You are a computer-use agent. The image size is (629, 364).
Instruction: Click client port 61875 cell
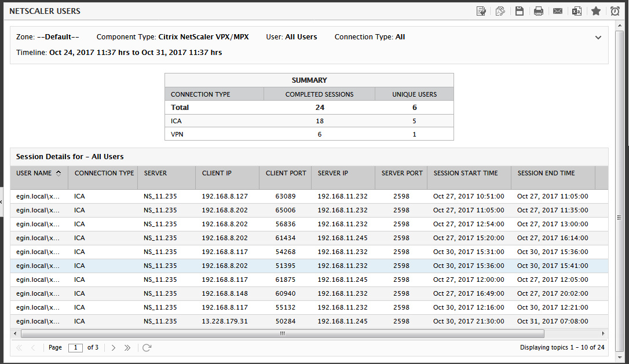286,280
